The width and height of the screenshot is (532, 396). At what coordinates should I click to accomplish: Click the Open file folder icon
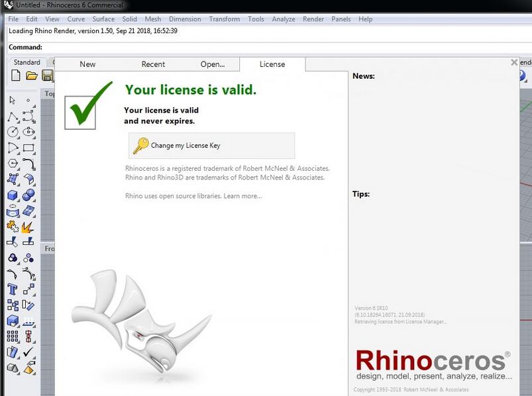32,75
